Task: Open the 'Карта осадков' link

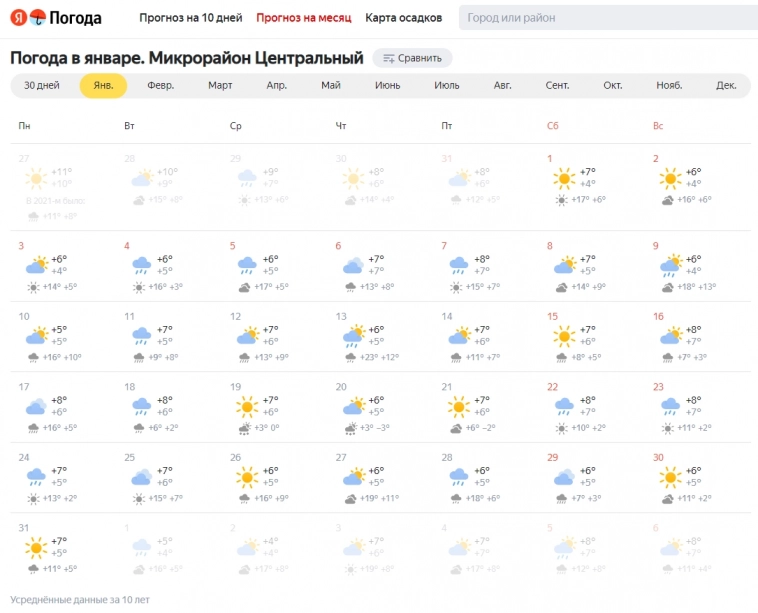Action: coord(403,18)
